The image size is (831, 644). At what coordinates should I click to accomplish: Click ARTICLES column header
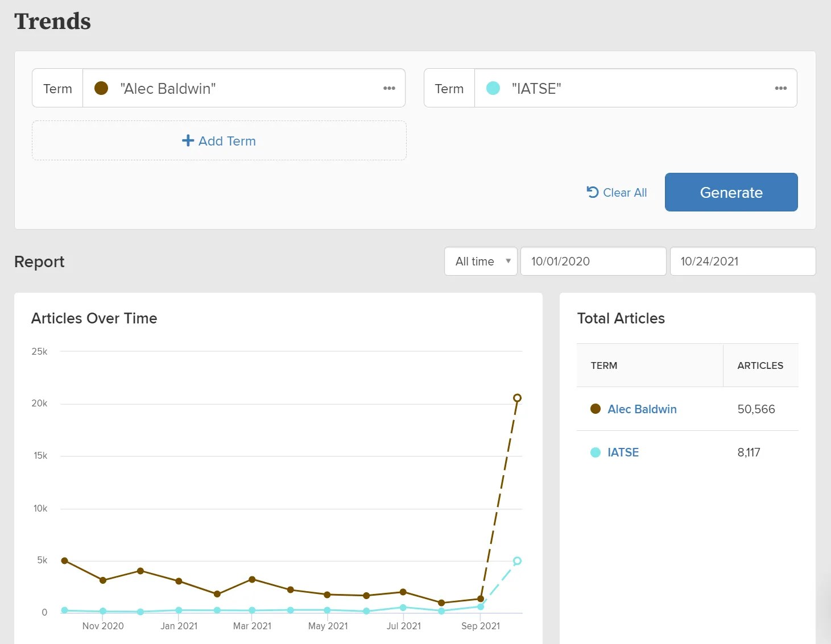(760, 365)
